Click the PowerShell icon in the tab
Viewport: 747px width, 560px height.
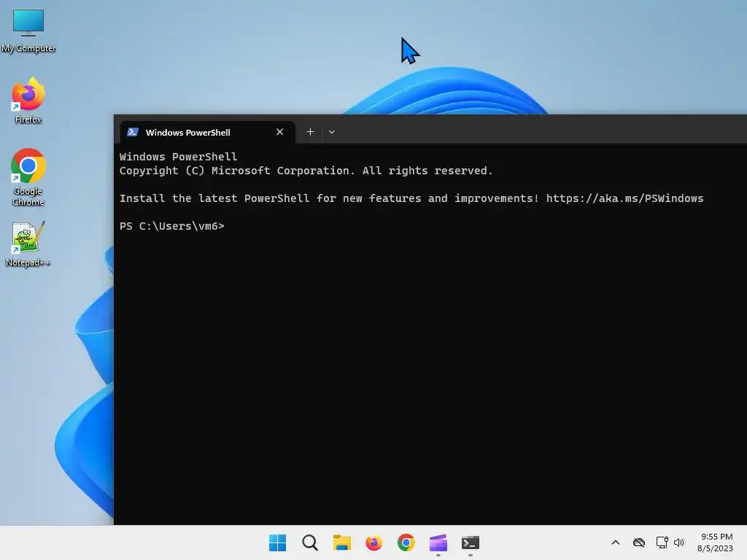tap(133, 133)
